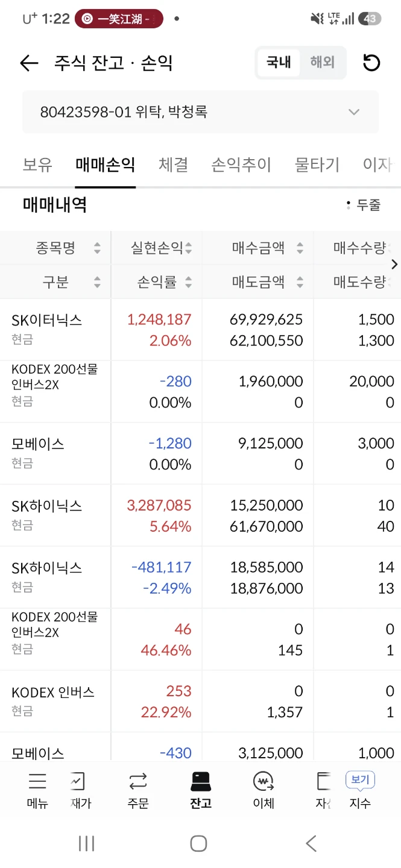The image size is (401, 868).
Task: Tap the sale amount 1,357
Action: 285,712
